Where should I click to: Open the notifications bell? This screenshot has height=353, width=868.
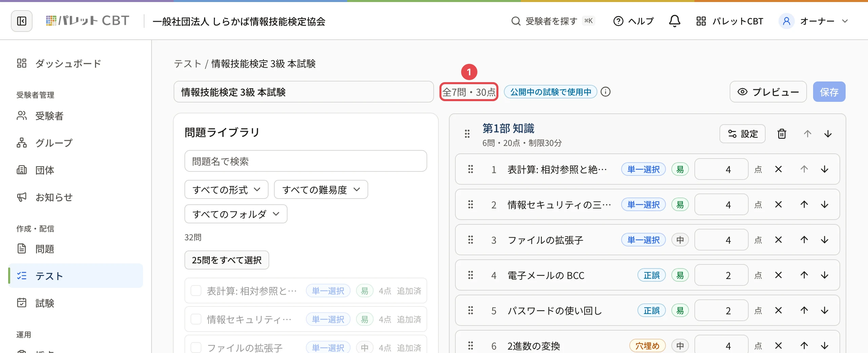[x=674, y=21]
